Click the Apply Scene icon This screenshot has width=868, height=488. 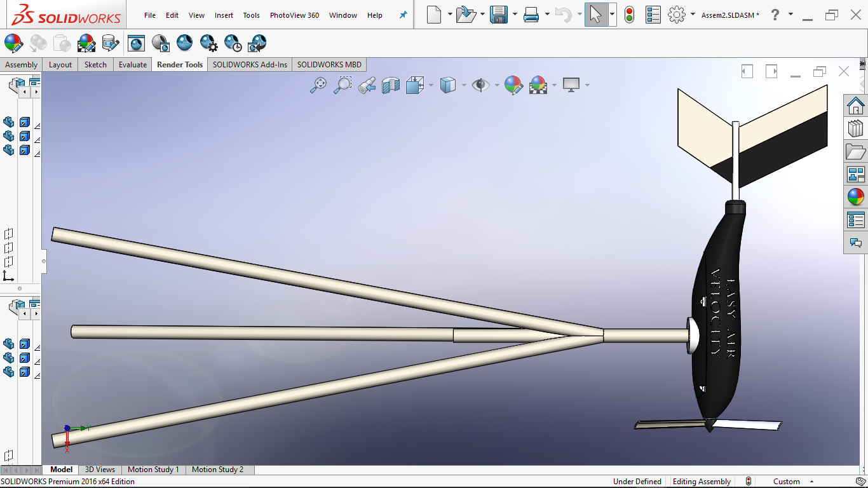538,85
